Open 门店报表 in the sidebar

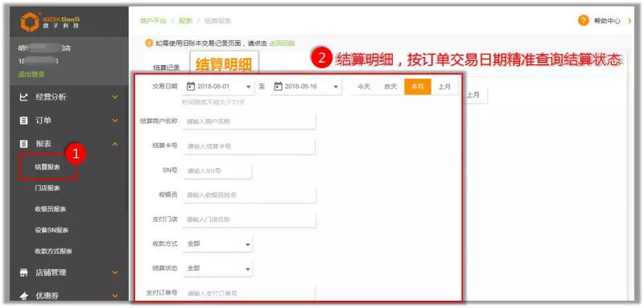tap(47, 188)
